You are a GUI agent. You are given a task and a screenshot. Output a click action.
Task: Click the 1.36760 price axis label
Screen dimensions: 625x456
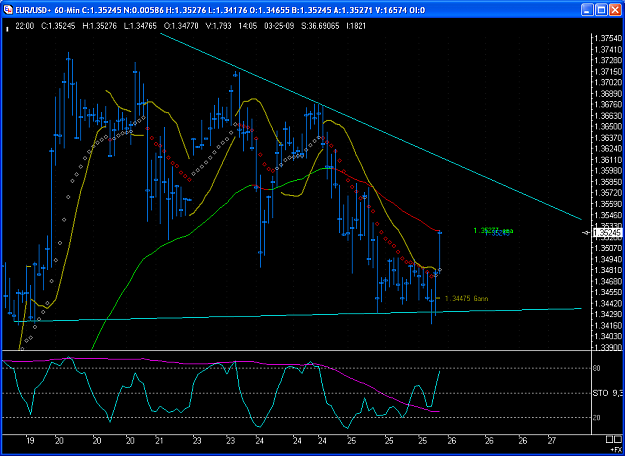[607, 105]
